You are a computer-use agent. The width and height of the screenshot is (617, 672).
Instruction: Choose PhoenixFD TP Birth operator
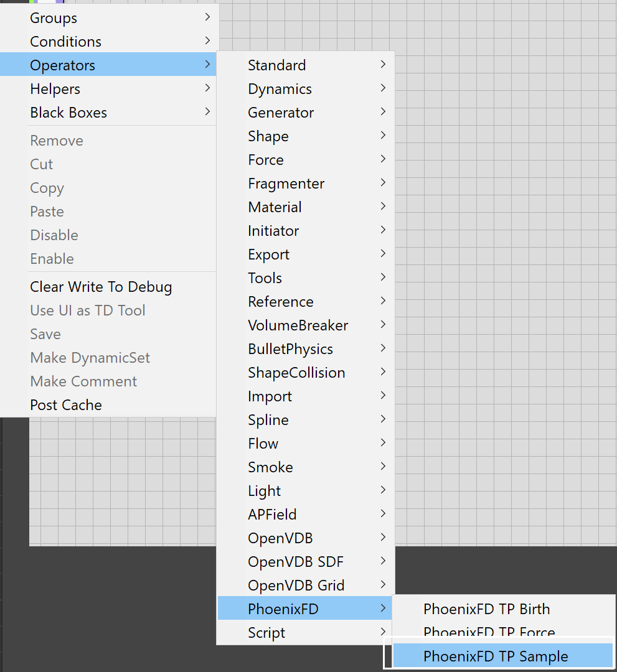click(x=503, y=609)
